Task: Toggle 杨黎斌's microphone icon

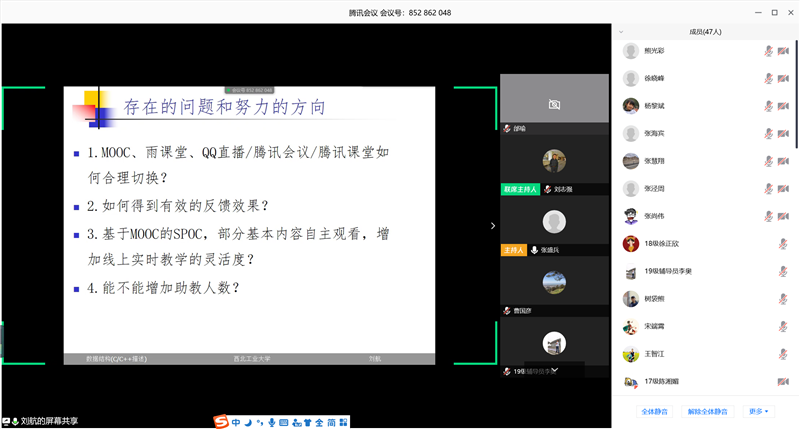Action: [768, 106]
